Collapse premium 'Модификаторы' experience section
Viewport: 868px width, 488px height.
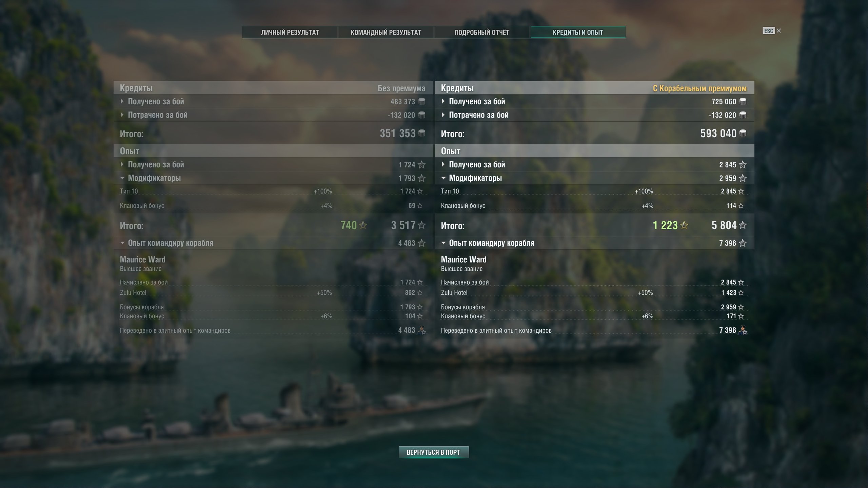pyautogui.click(x=594, y=178)
